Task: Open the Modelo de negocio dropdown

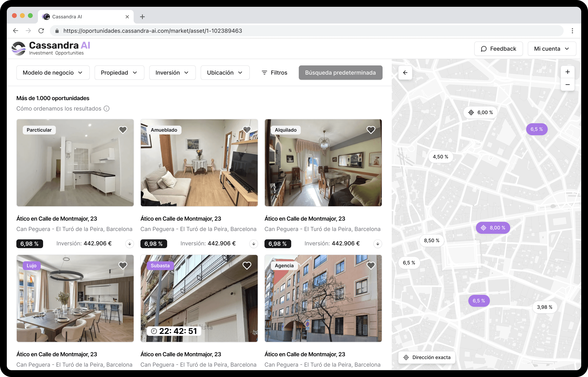Action: click(53, 73)
